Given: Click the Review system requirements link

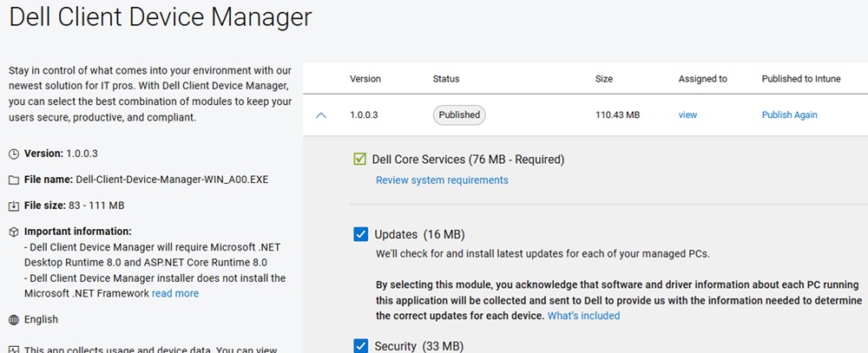Looking at the screenshot, I should (x=442, y=180).
